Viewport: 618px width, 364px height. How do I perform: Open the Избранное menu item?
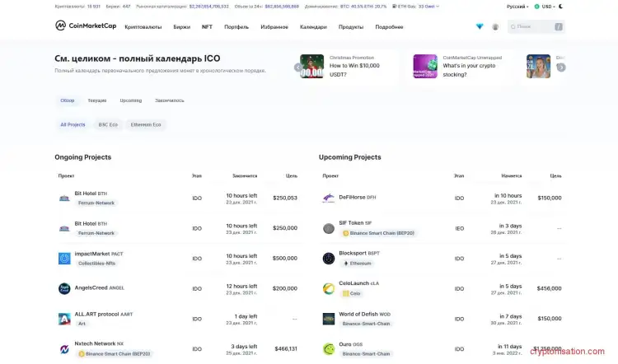[x=274, y=27]
